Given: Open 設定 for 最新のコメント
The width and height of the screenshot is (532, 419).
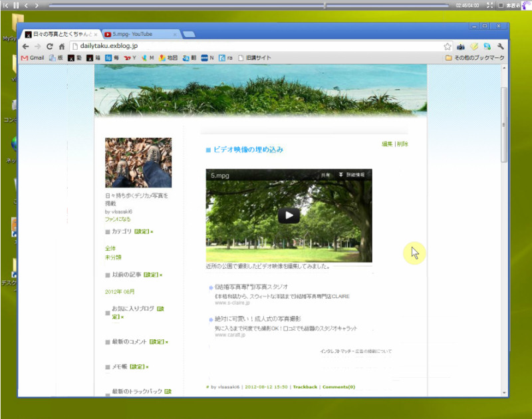Looking at the screenshot, I should coord(157,342).
